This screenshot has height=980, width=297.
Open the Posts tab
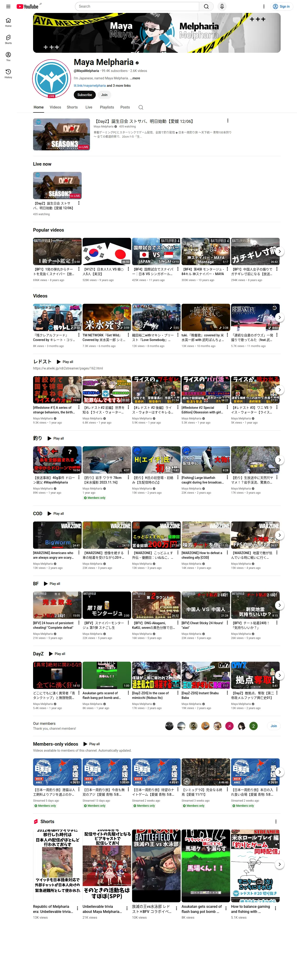125,107
